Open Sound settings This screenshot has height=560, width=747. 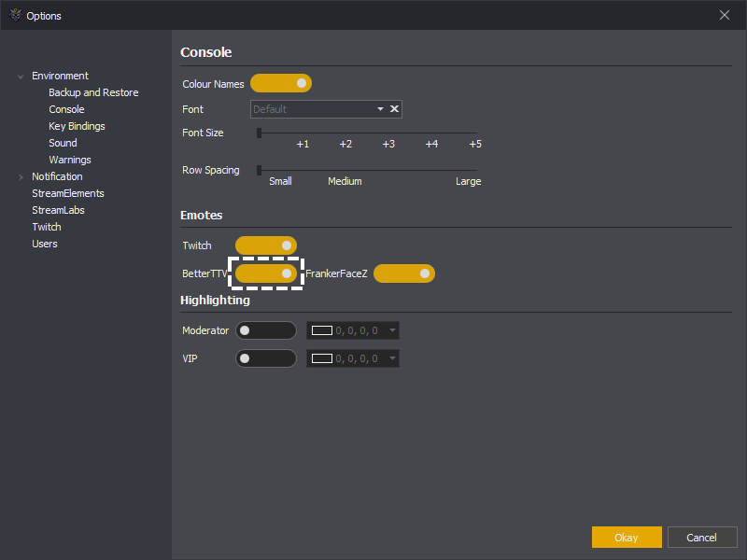(63, 143)
